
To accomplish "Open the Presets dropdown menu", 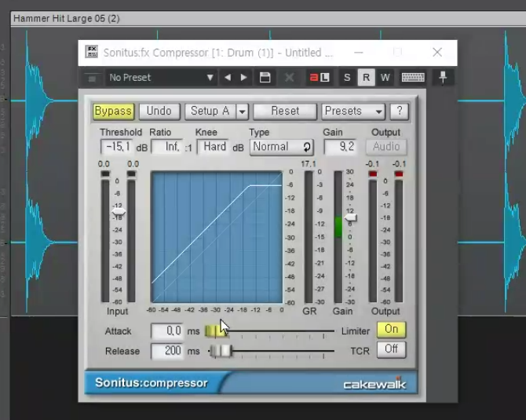I will pyautogui.click(x=353, y=111).
